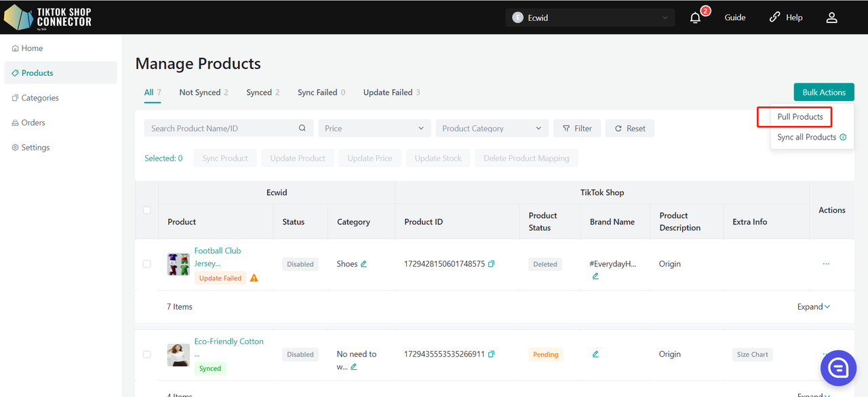Click the Filter button
This screenshot has height=397, width=868.
(x=577, y=128)
